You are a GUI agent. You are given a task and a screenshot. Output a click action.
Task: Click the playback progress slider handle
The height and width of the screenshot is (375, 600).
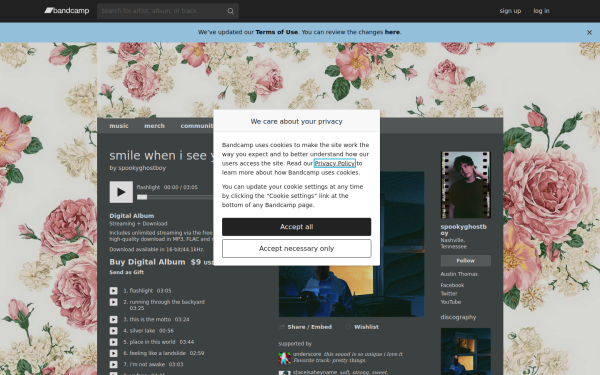tap(142, 197)
